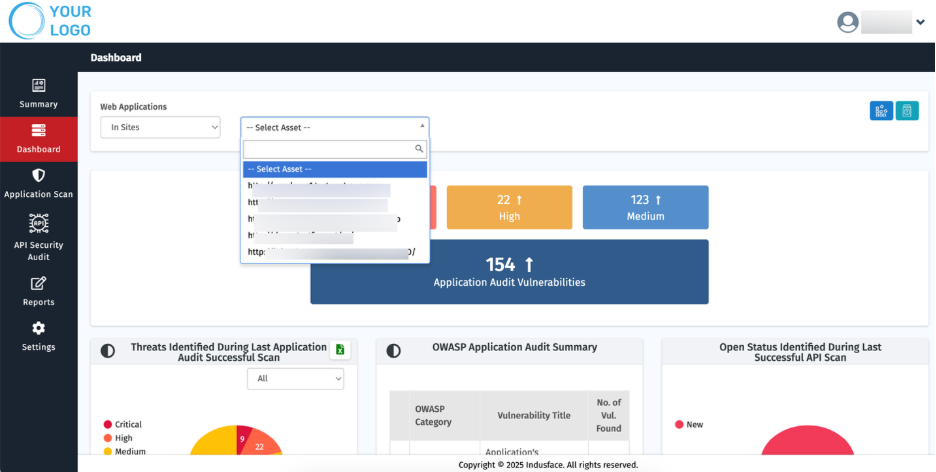Screen dimensions: 936x472
Task: Open Settings gear in sidebar
Action: coord(38,328)
